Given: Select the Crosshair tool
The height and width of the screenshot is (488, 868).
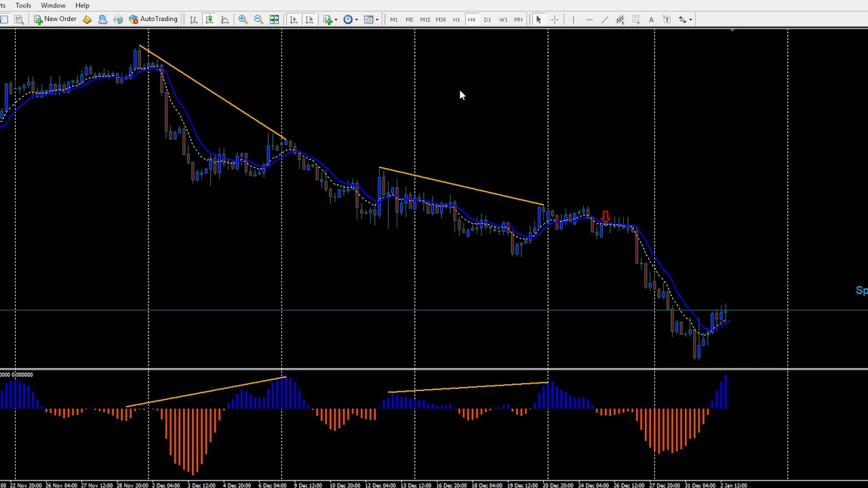Looking at the screenshot, I should tap(554, 19).
